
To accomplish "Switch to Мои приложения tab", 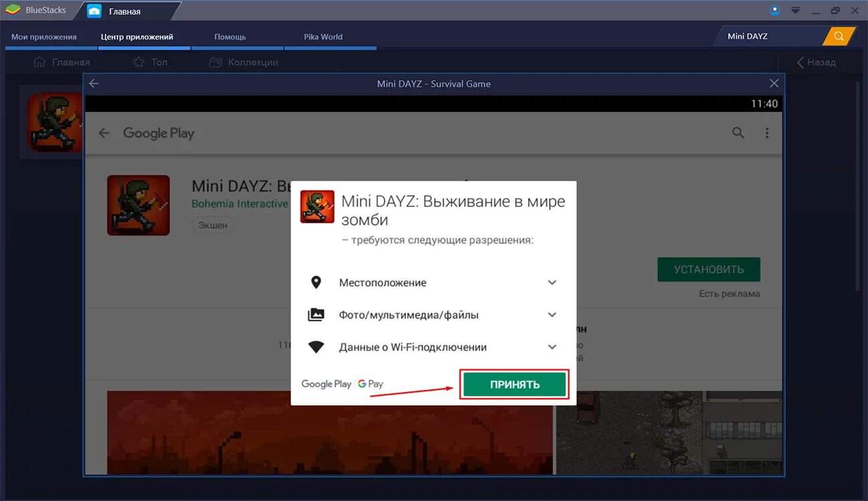I will pyautogui.click(x=44, y=37).
